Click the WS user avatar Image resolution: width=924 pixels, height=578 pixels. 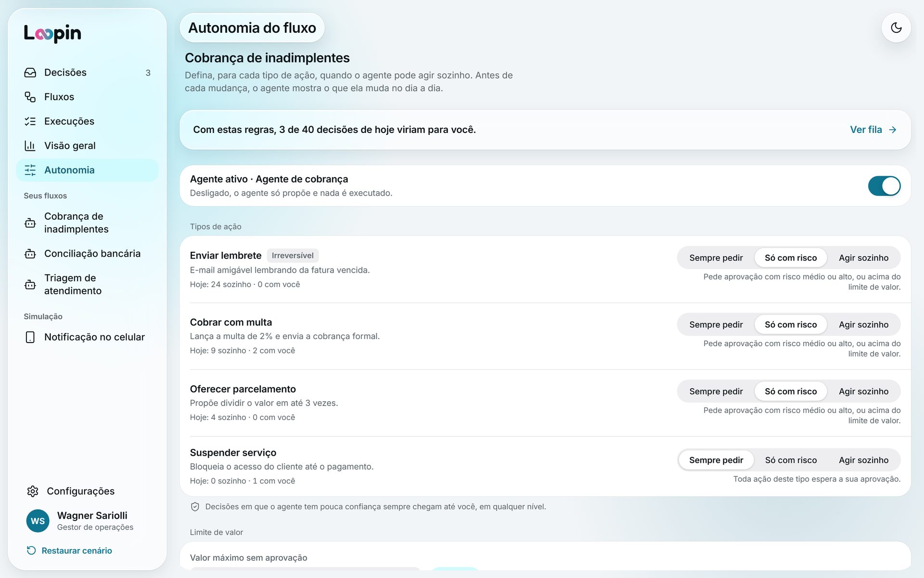click(x=38, y=521)
